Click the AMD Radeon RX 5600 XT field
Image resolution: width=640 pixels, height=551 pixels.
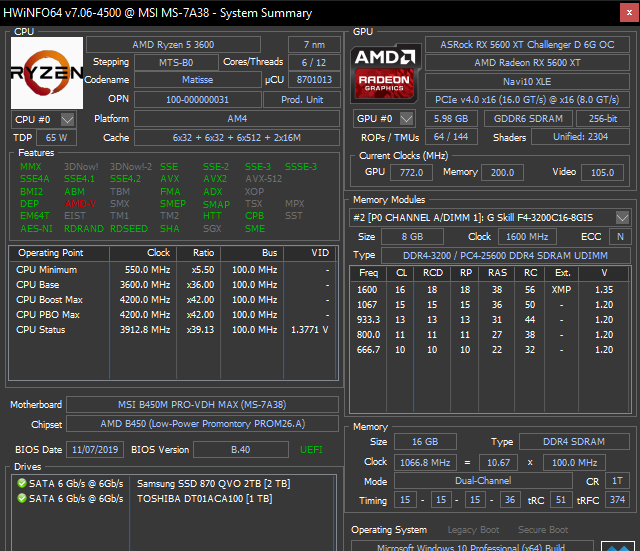click(527, 62)
